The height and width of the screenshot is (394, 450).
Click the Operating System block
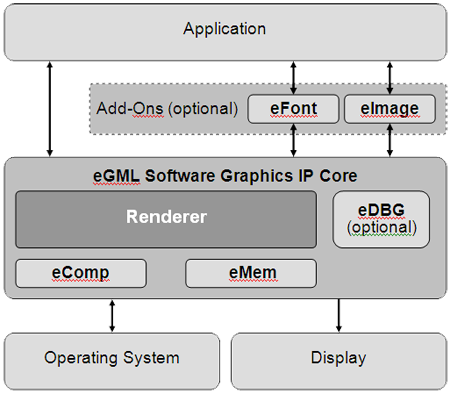tap(112, 361)
